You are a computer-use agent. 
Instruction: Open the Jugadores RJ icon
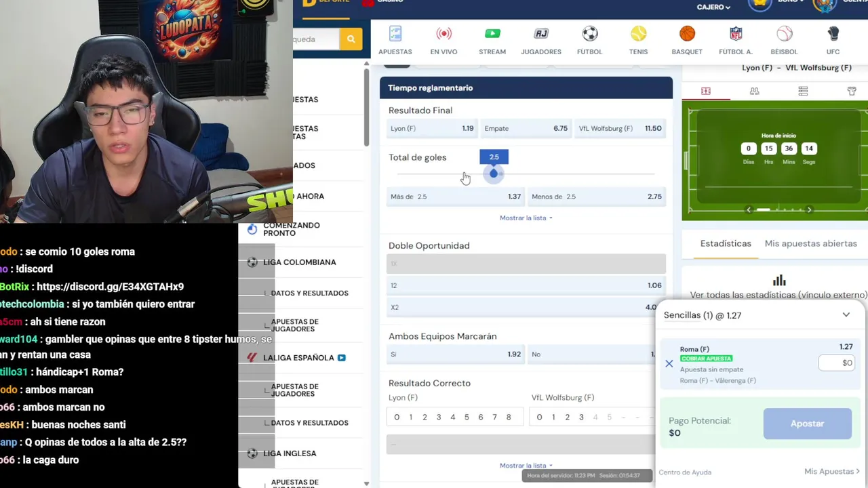(x=541, y=33)
